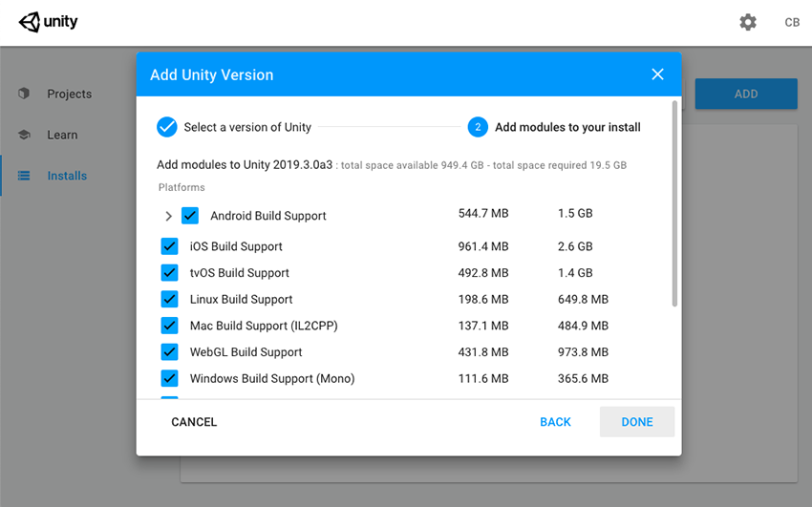Open settings via the gear icon
Image resolution: width=812 pixels, height=507 pixels.
coord(748,22)
